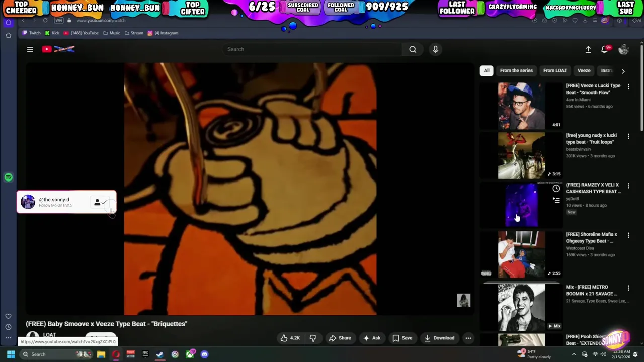
Task: Open Windows Start menu
Action: 11,354
